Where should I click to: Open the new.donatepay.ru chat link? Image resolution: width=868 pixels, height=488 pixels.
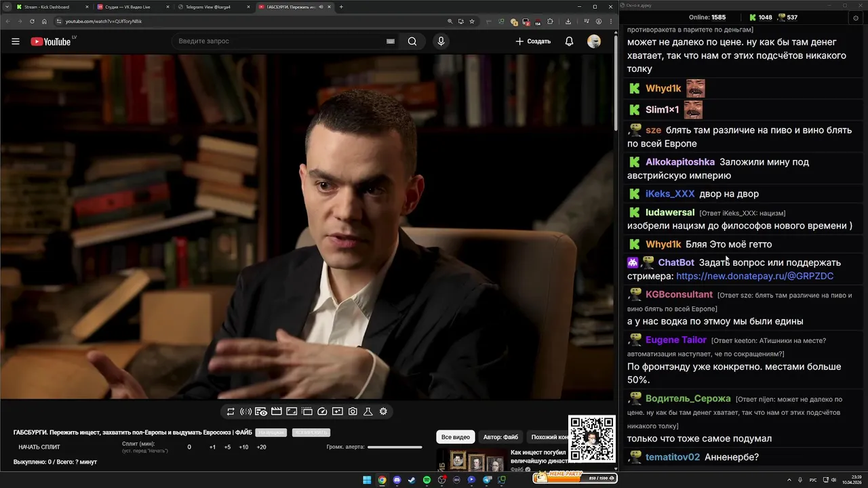(755, 277)
